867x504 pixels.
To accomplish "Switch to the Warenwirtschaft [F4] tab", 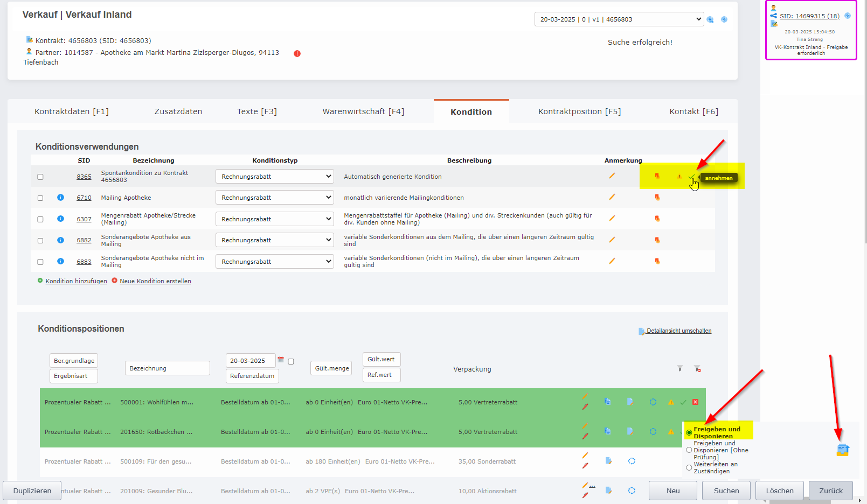I will (364, 111).
